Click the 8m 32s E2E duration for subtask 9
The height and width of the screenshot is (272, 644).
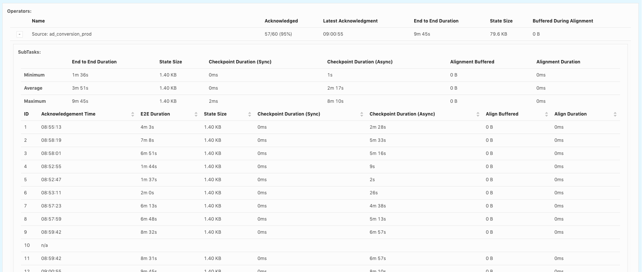(148, 232)
